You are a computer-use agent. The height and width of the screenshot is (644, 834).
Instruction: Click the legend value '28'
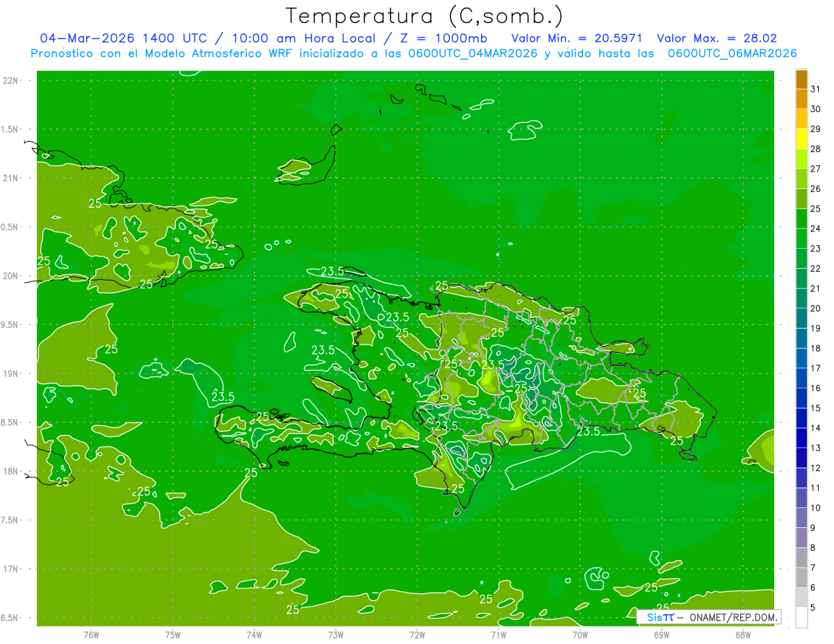click(x=815, y=149)
